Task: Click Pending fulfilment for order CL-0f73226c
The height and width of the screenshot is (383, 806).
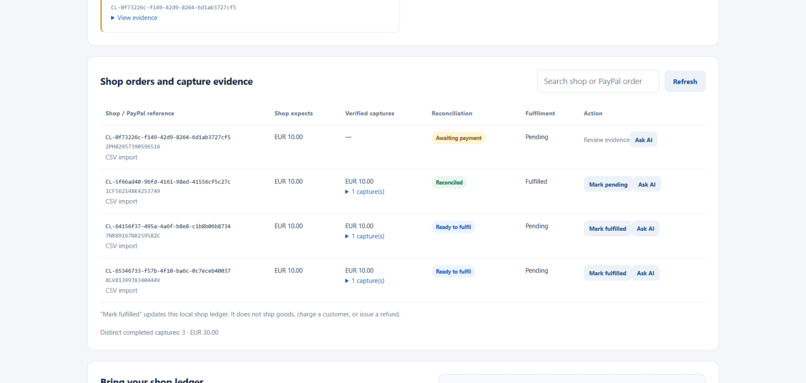Action: tap(537, 137)
